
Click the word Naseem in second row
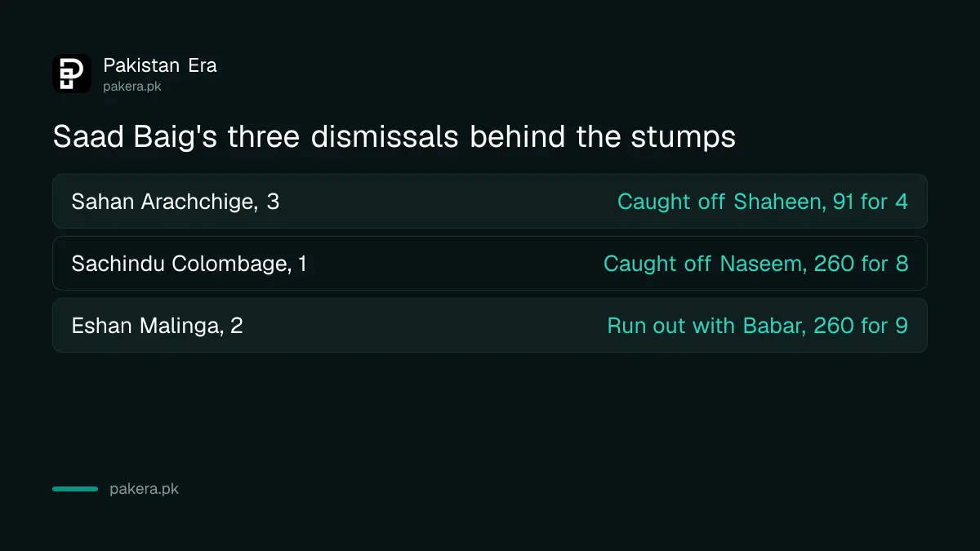[x=764, y=264]
